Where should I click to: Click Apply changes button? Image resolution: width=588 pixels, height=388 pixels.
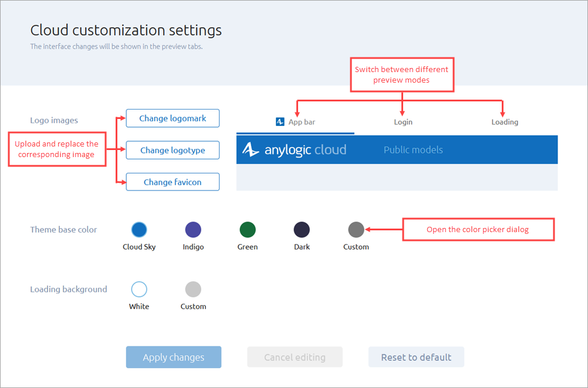(174, 358)
